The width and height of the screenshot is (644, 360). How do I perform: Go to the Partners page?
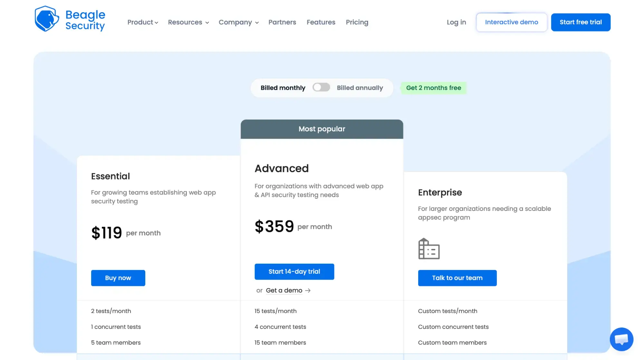pyautogui.click(x=282, y=22)
